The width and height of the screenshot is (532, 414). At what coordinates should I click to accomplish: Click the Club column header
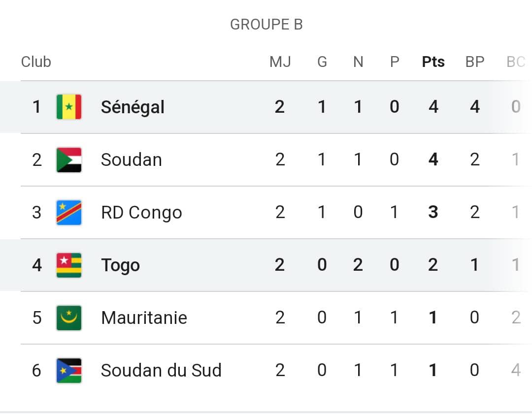tap(36, 62)
